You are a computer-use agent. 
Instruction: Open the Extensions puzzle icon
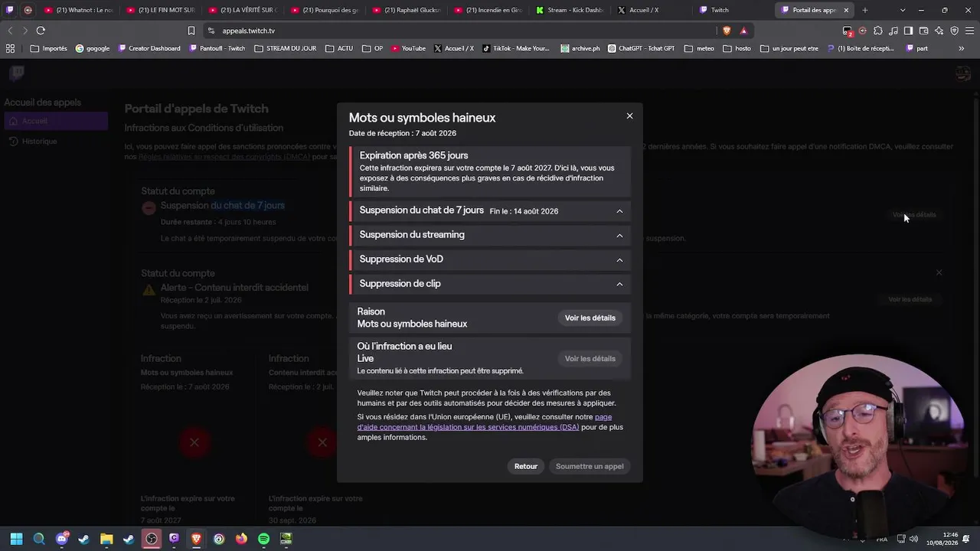click(x=878, y=31)
